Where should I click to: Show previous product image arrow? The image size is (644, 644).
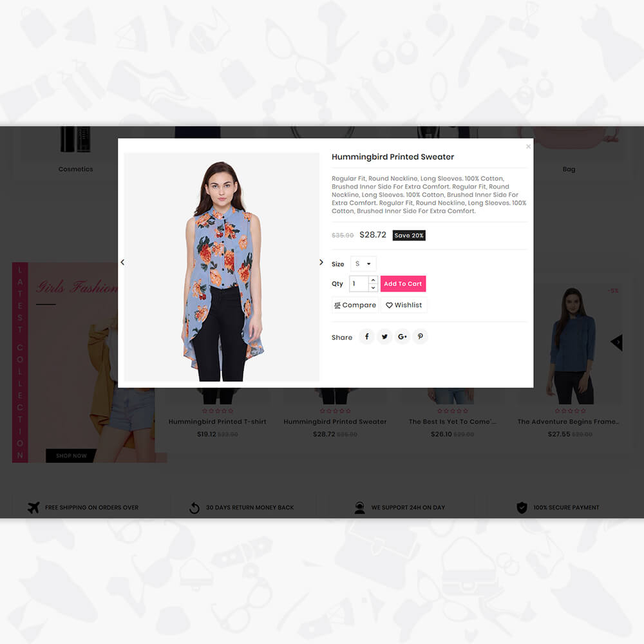pos(122,262)
